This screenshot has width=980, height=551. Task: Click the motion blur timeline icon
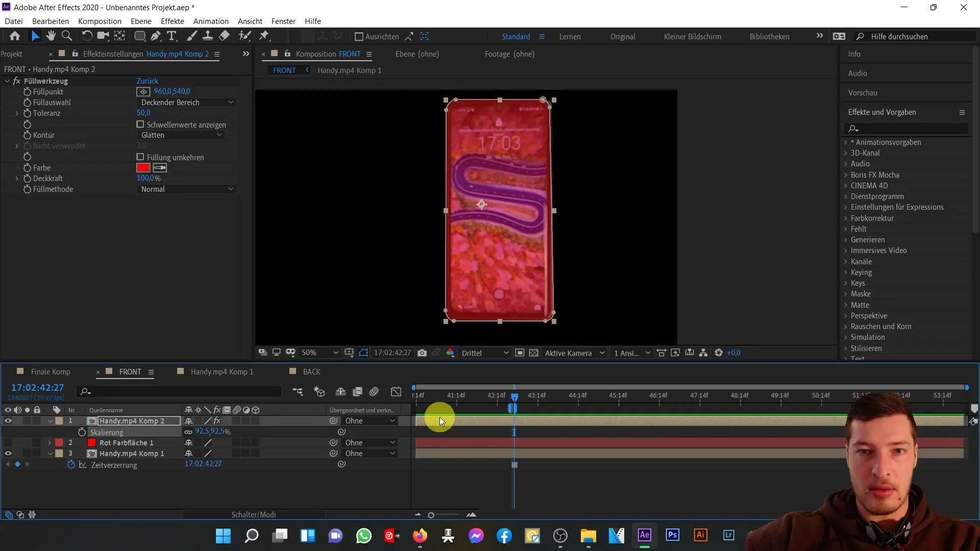374,392
